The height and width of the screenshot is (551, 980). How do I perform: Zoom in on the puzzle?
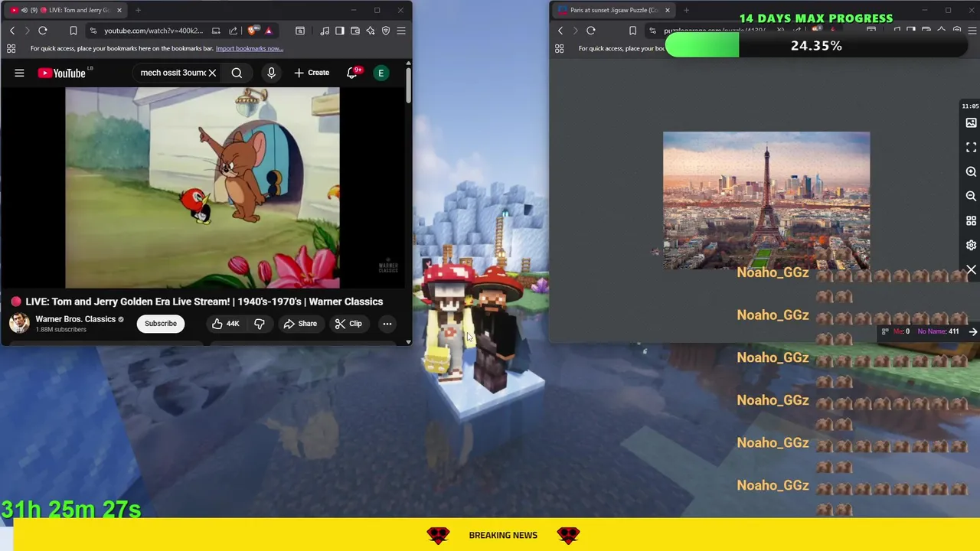971,171
